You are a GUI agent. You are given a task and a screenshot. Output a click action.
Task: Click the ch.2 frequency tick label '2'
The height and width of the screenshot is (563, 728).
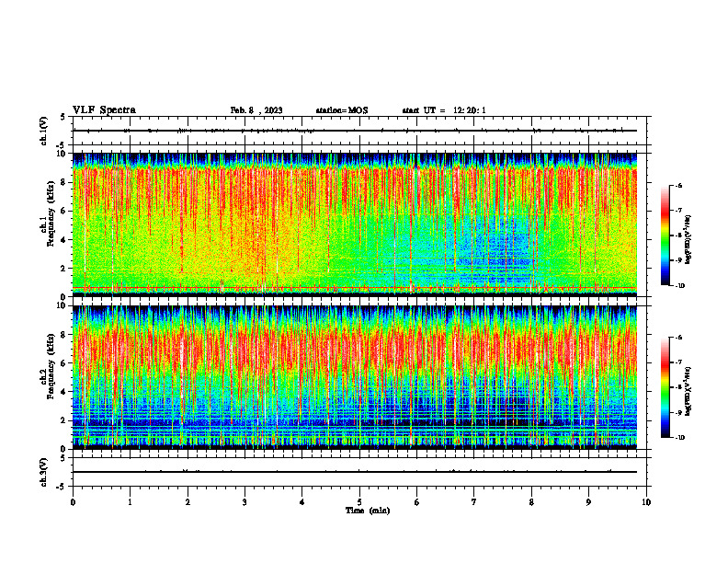click(63, 420)
